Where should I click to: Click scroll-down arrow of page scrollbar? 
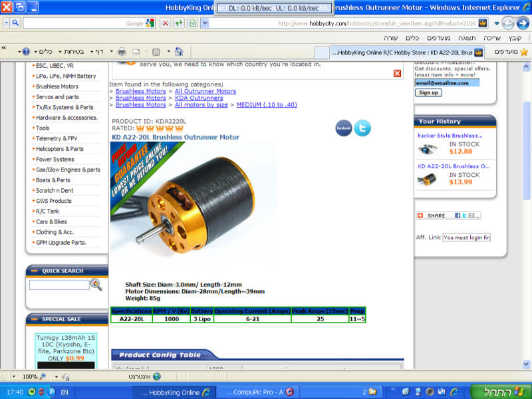coord(526,364)
